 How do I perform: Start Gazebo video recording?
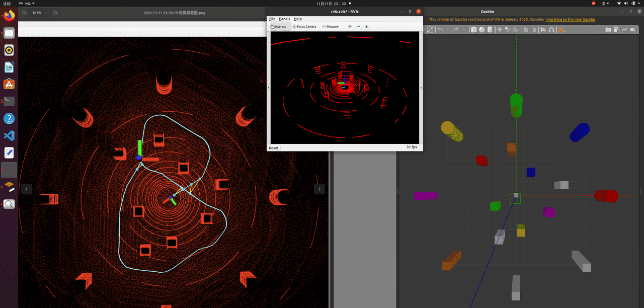point(632,30)
